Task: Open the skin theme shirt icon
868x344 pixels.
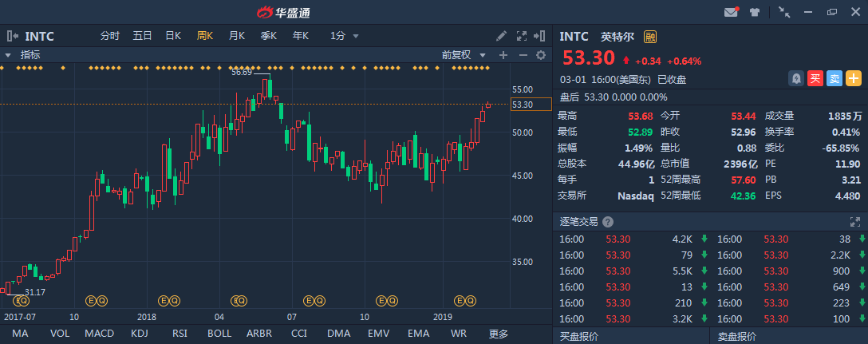Action: click(755, 12)
